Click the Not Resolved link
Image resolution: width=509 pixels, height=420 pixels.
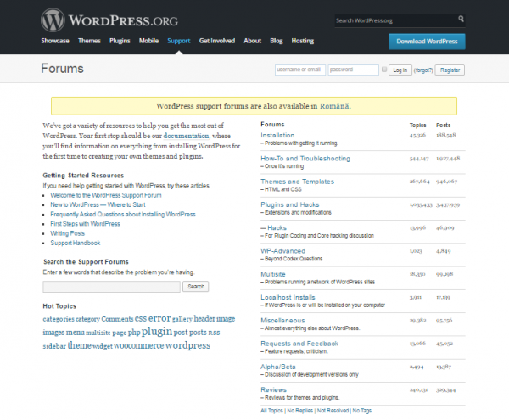coord(333,411)
